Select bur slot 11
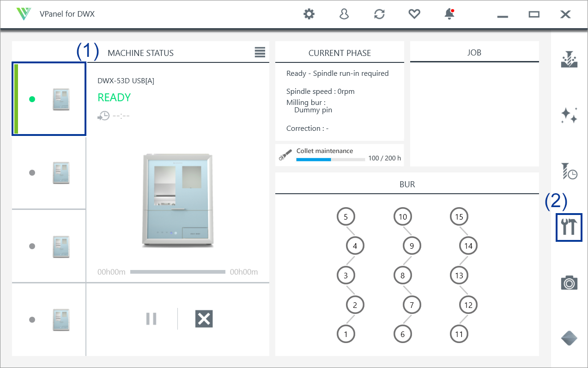Image resolution: width=588 pixels, height=368 pixels. (x=459, y=334)
